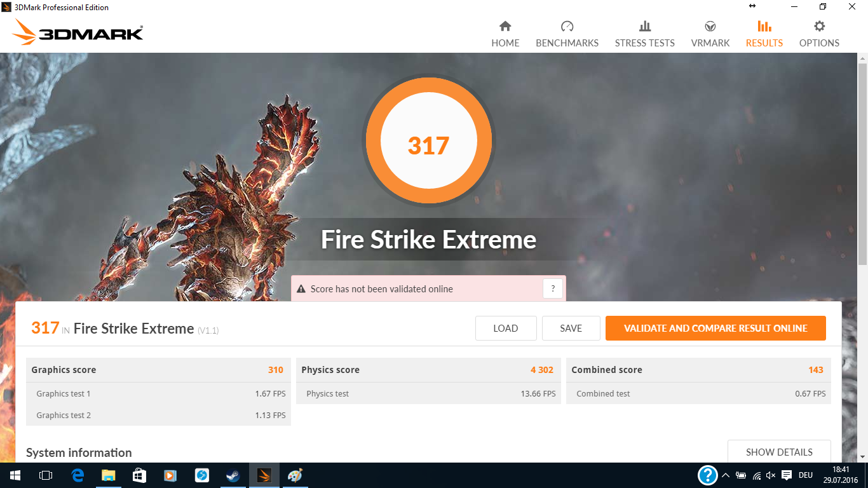Open the Action Center notifications icon

pos(786,475)
